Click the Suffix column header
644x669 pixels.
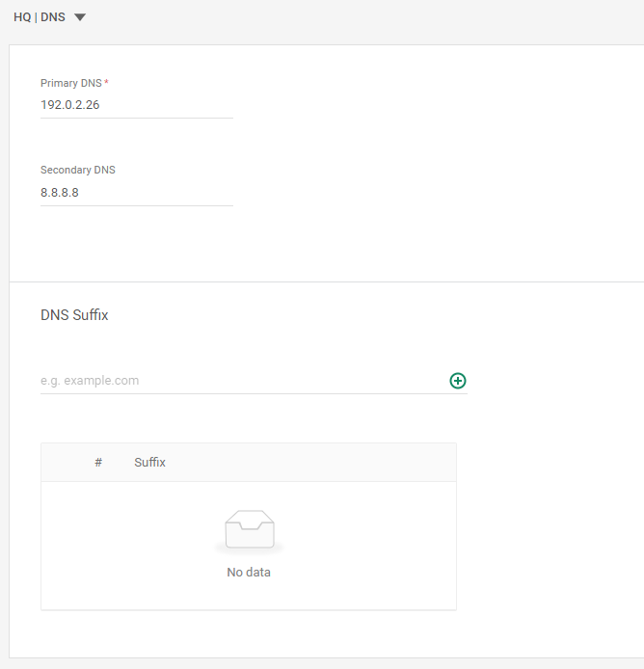[149, 463]
